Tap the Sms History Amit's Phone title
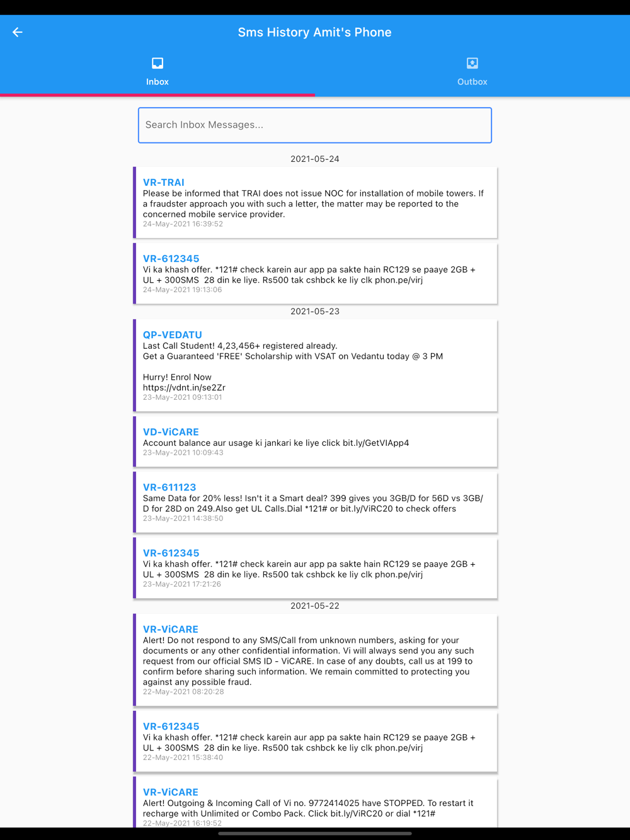Screen dimensions: 630x840 tap(315, 32)
